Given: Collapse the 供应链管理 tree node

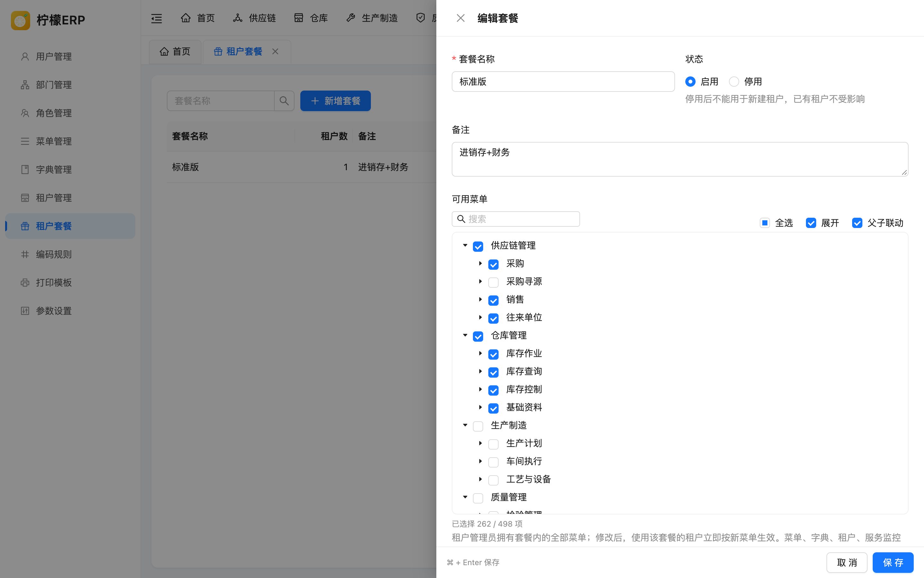Looking at the screenshot, I should pos(465,245).
